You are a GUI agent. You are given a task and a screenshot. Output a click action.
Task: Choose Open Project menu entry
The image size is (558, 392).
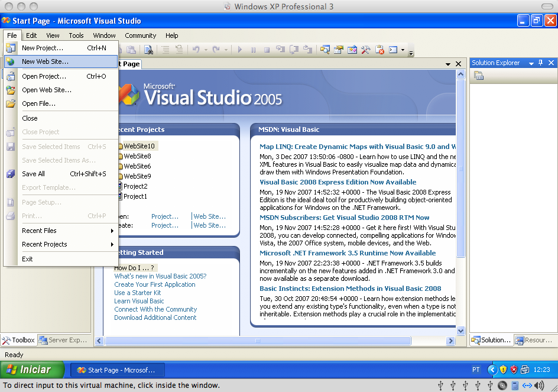point(61,76)
